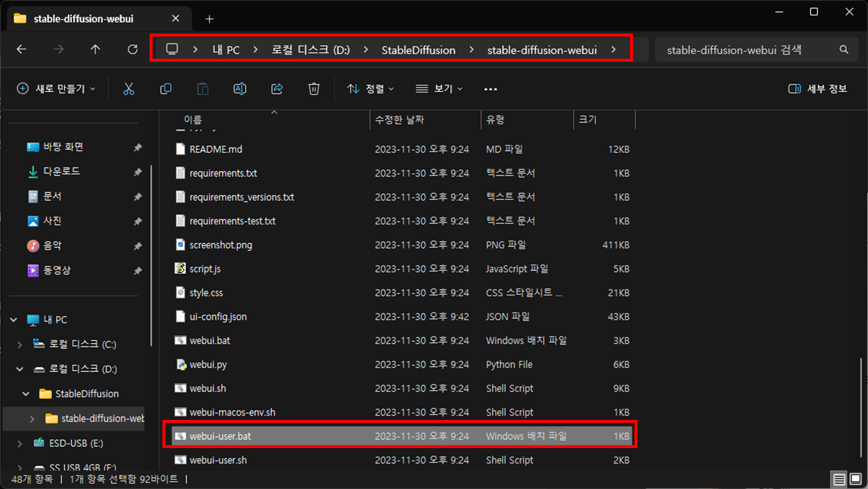868x489 pixels.
Task: Open Desktop (바탕 화면) in quick access
Action: pyautogui.click(x=63, y=147)
